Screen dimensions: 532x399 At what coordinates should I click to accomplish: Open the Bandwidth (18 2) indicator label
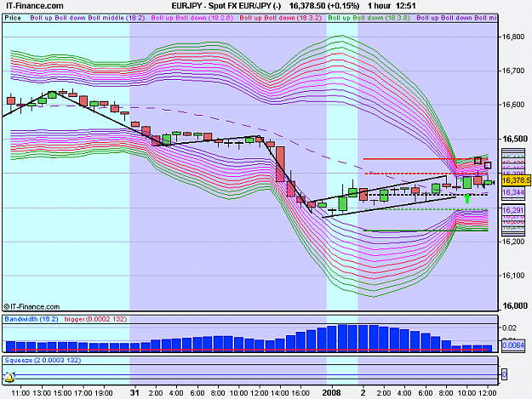pyautogui.click(x=31, y=319)
